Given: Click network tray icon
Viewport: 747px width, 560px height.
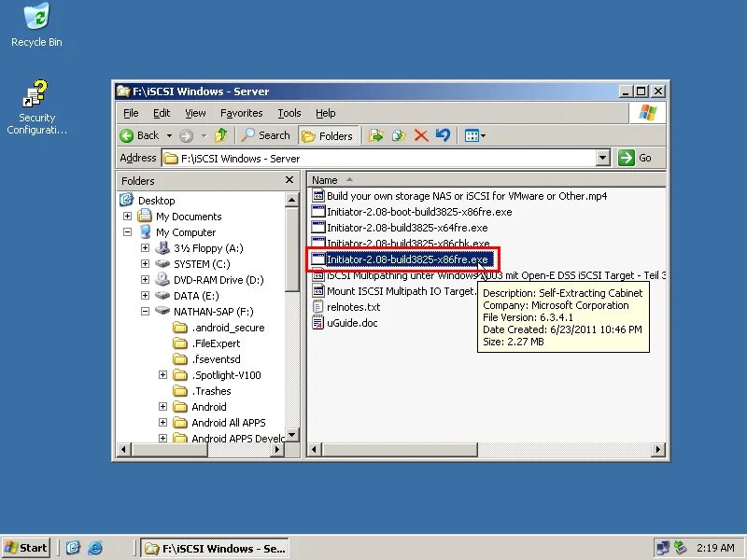Looking at the screenshot, I should (x=662, y=548).
